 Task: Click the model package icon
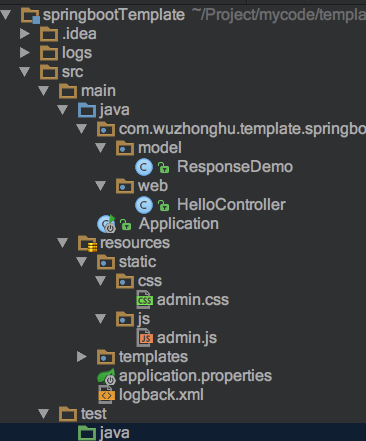pos(125,148)
